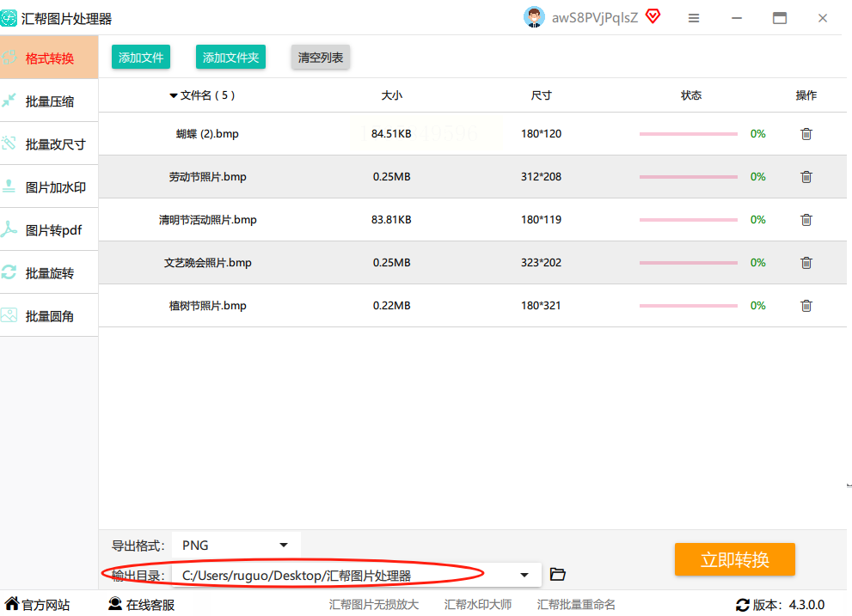Screen dimensions: 852x616
Task: Select file row 植树节照片.bmp
Action: (x=473, y=305)
